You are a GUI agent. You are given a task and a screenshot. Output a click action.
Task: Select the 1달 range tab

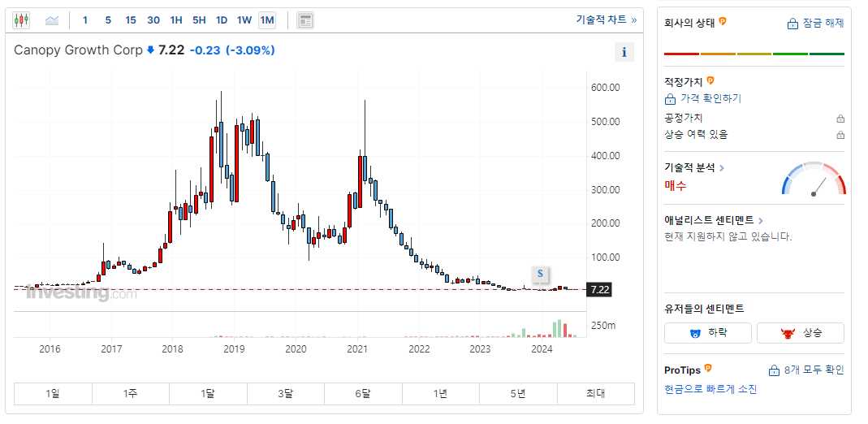pyautogui.click(x=208, y=394)
